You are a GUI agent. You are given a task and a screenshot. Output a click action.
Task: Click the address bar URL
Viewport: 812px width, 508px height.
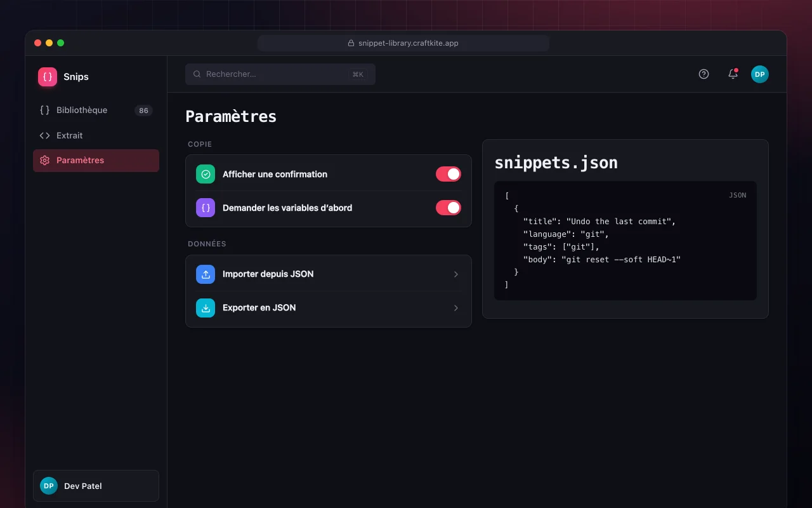pyautogui.click(x=408, y=43)
